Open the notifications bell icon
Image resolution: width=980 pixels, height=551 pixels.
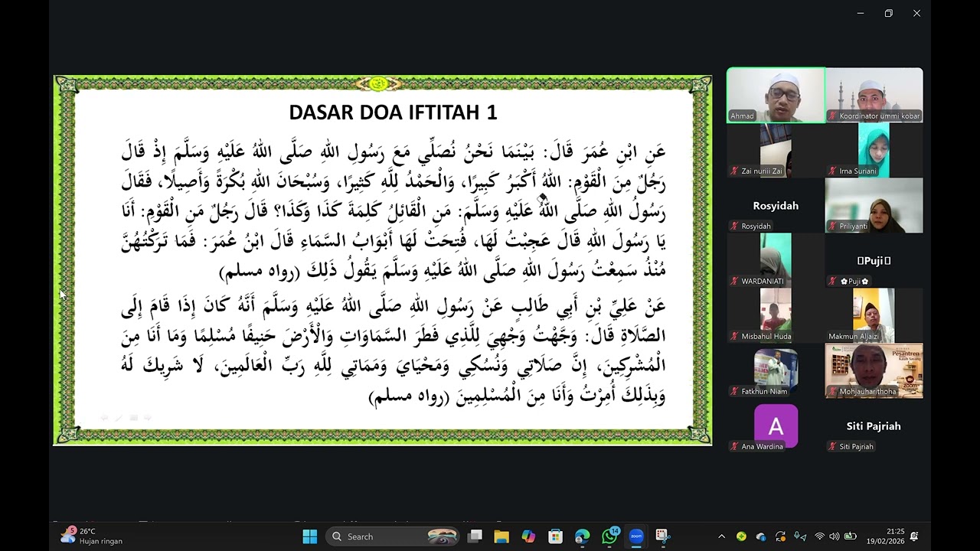coord(914,536)
